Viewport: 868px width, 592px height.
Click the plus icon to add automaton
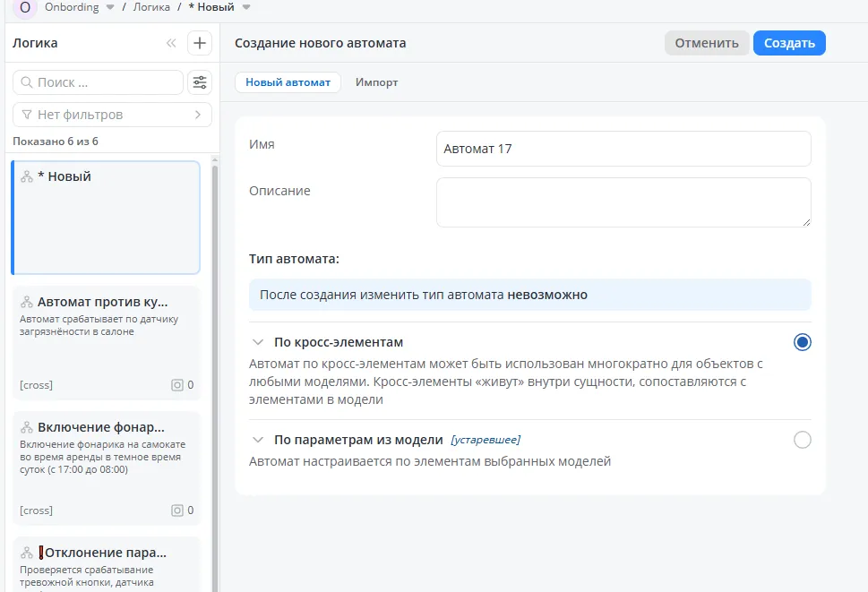point(199,43)
